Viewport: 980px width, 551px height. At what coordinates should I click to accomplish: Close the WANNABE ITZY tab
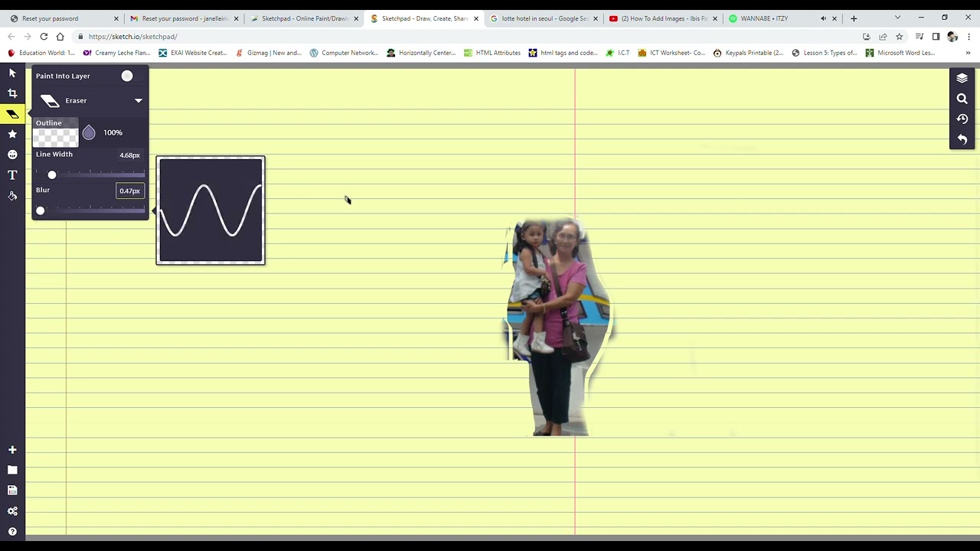pyautogui.click(x=835, y=18)
